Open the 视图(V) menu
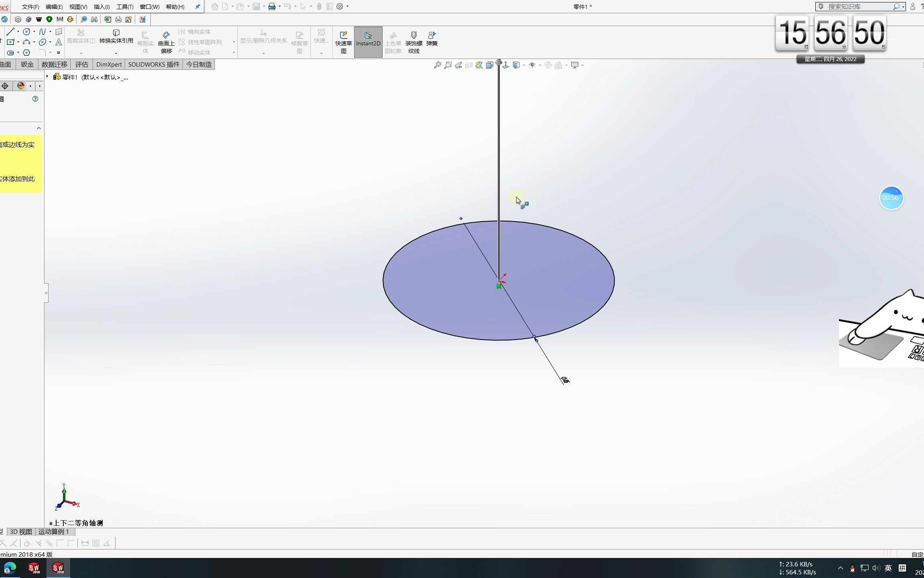 point(78,7)
